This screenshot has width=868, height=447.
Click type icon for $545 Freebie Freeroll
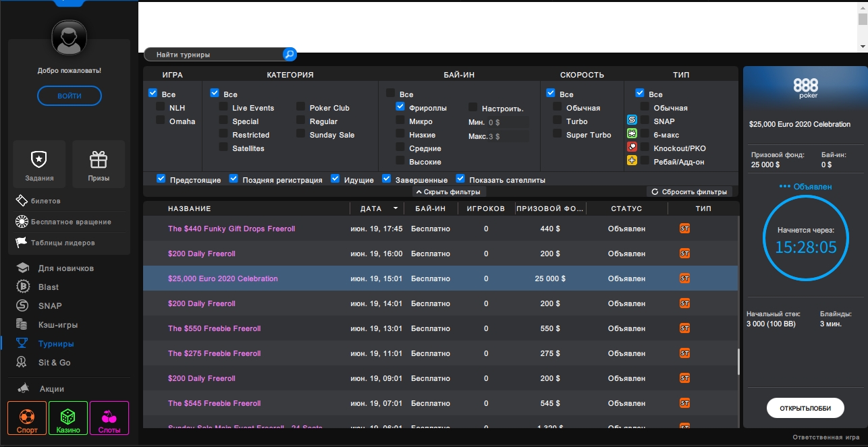coord(684,403)
